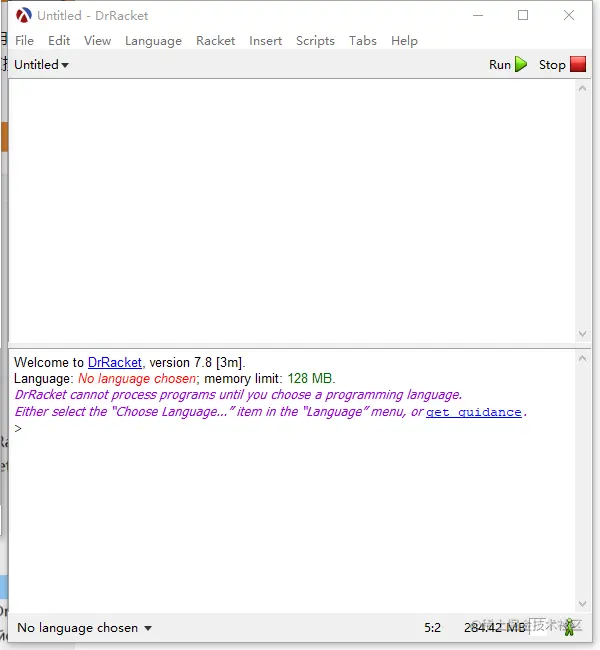The height and width of the screenshot is (650, 600).
Task: Click the red 'No language chosen' text
Action: (137, 378)
